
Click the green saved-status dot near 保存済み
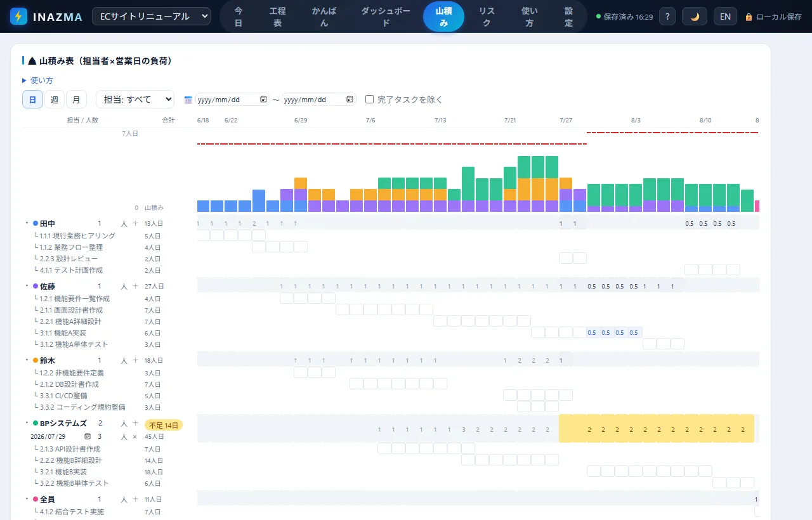pos(598,16)
